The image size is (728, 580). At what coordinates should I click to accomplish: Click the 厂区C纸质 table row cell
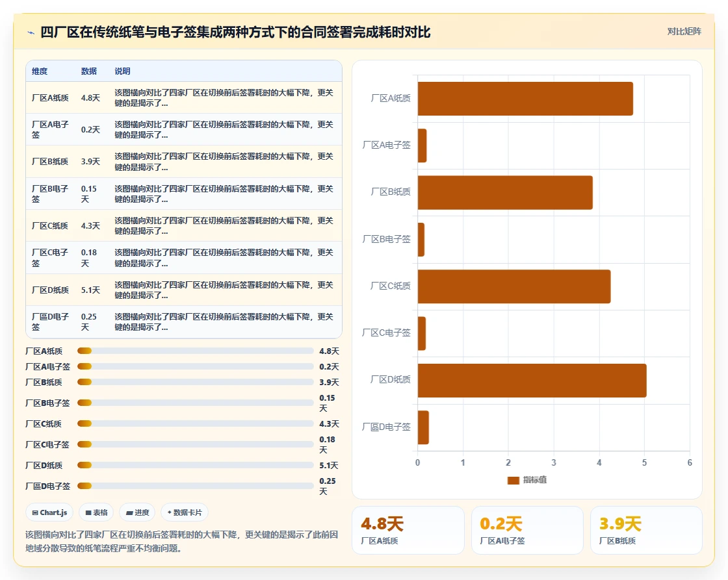point(50,225)
